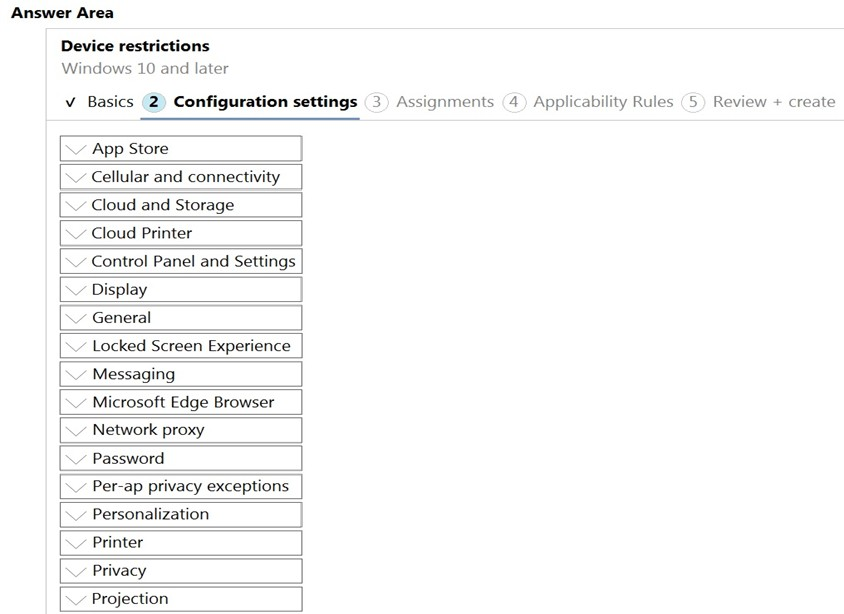Open the Messaging section
The width and height of the screenshot is (844, 614).
pos(181,374)
